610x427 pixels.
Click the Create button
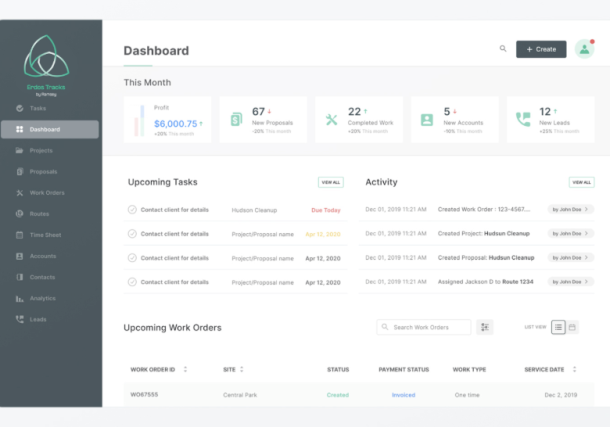[x=541, y=49]
